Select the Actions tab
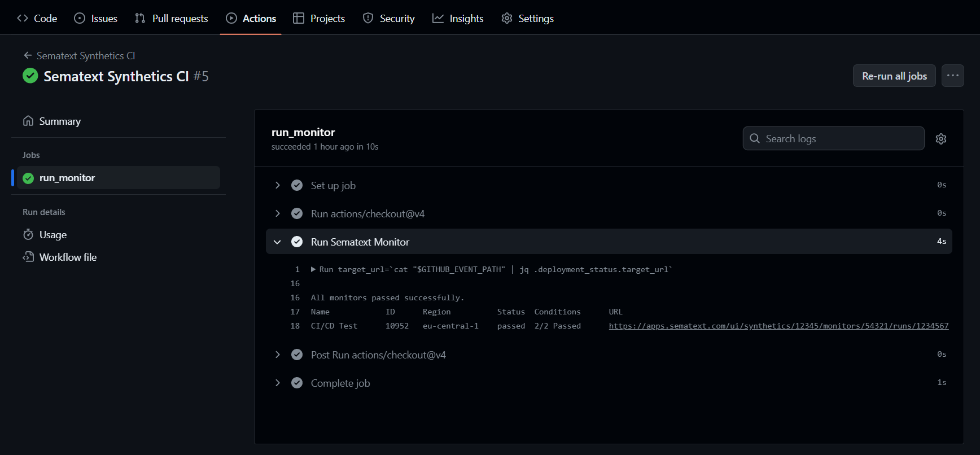Viewport: 980px width, 455px height. 251,18
